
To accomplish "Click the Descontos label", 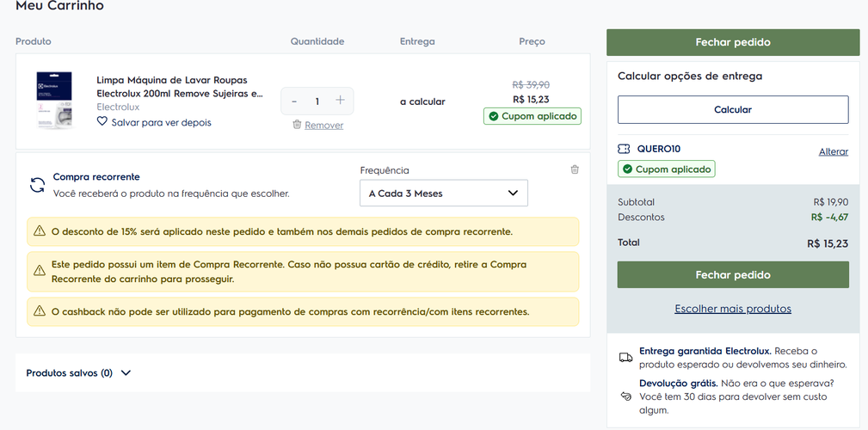I will [641, 217].
